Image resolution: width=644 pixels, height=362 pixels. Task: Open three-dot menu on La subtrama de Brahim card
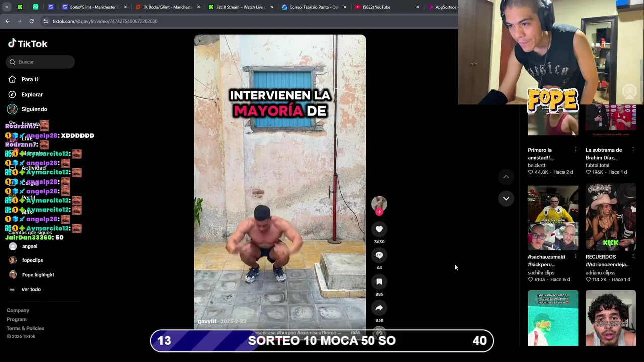point(633,150)
